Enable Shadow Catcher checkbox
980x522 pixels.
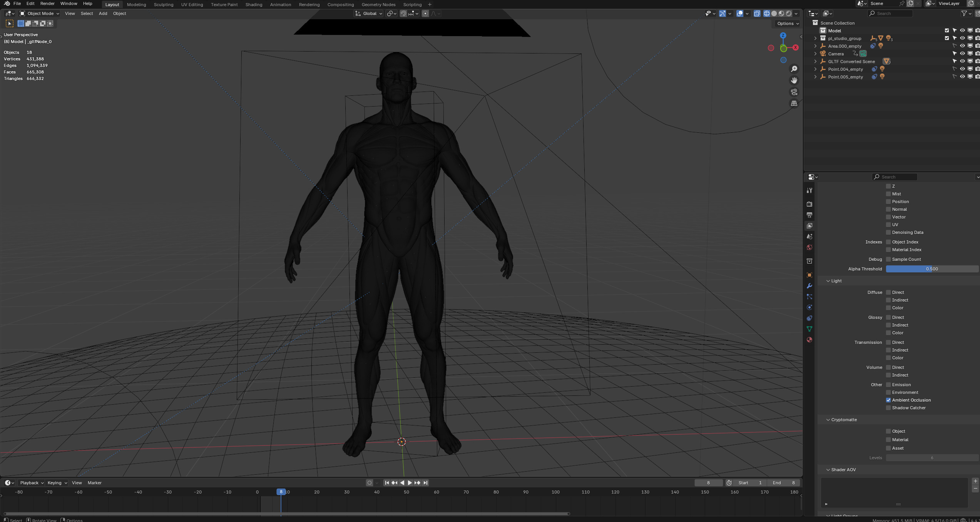coord(888,408)
